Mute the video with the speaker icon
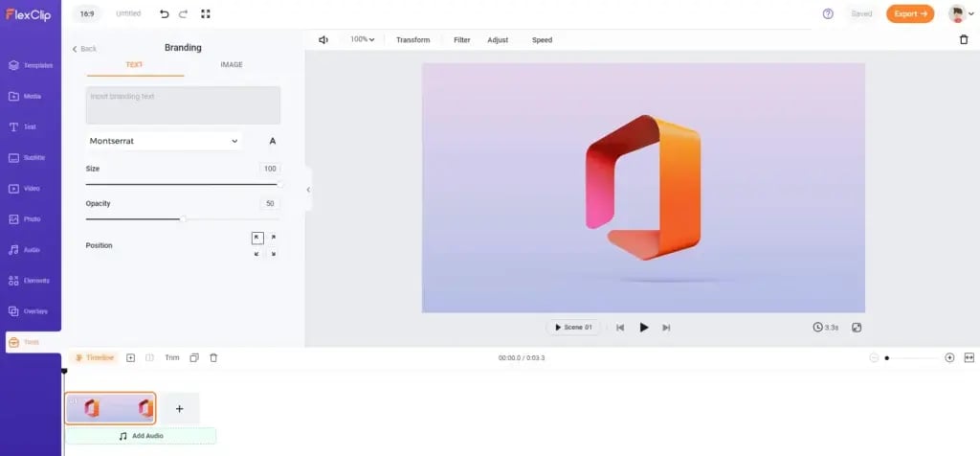This screenshot has height=456, width=980. click(323, 40)
